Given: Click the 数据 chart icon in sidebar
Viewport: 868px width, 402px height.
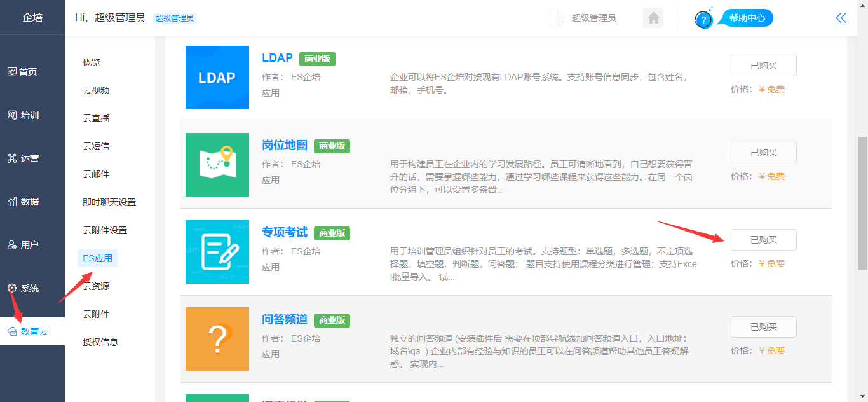Looking at the screenshot, I should (x=12, y=202).
